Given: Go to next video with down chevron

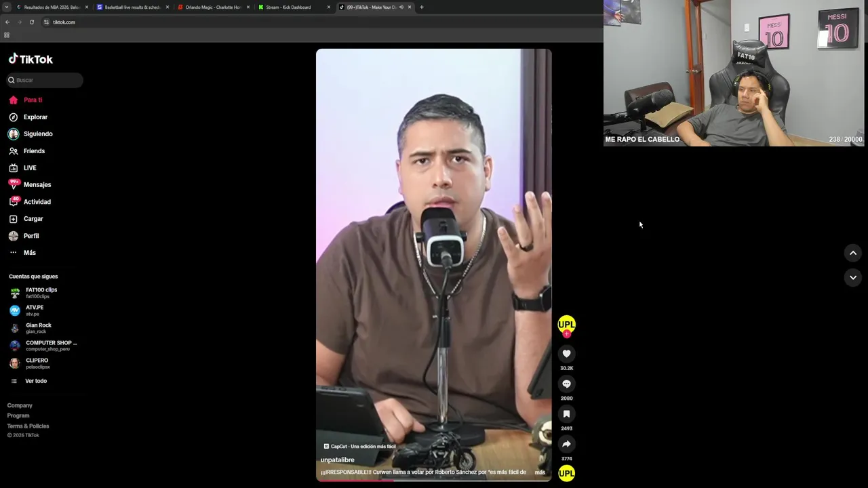Looking at the screenshot, I should click(x=853, y=277).
